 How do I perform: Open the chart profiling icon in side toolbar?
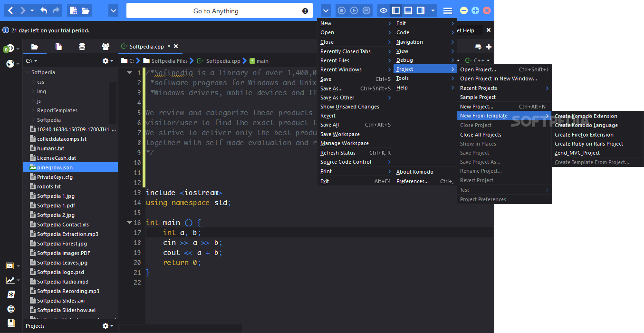[10, 280]
